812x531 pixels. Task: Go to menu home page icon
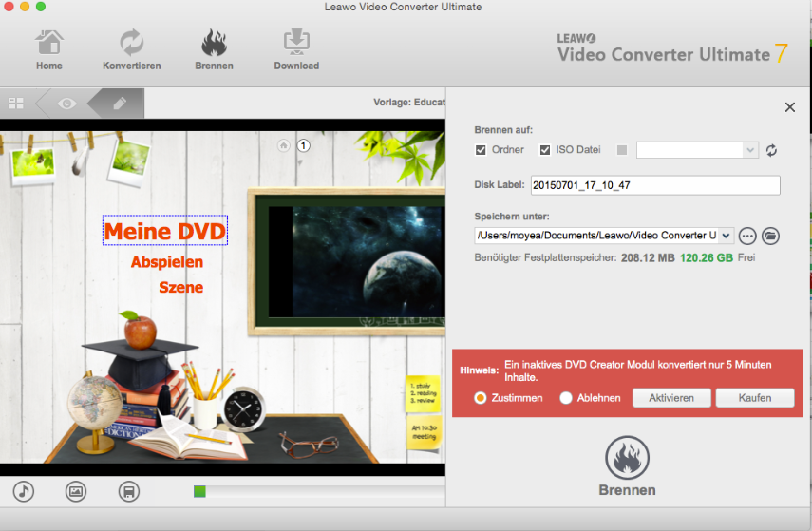pyautogui.click(x=284, y=145)
